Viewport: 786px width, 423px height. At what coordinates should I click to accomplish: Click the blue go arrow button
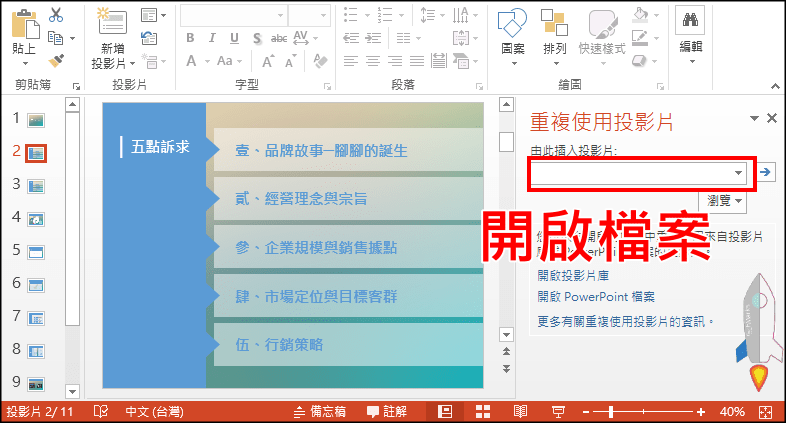click(x=765, y=172)
